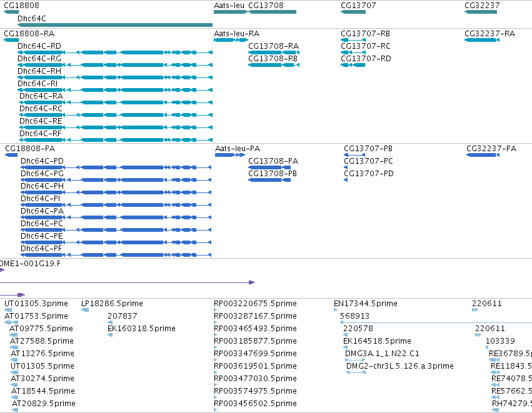Viewport: 532px width, 413px height.
Task: Click the CG13708 gene label
Action: [266, 6]
